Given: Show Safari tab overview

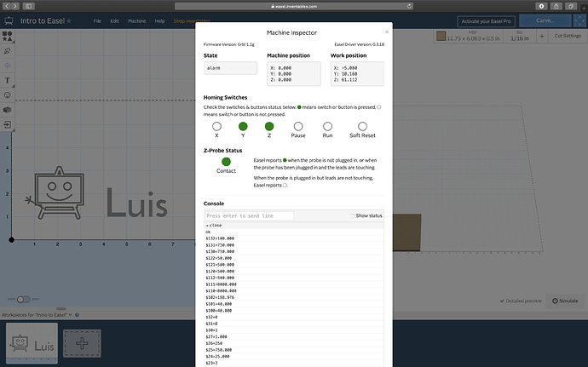Looking at the screenshot, I should pyautogui.click(x=571, y=6).
